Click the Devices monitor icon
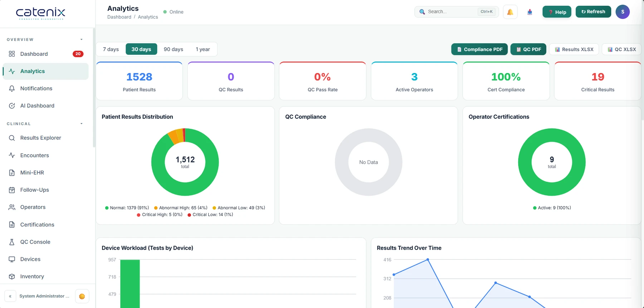The height and width of the screenshot is (308, 644). click(12, 259)
